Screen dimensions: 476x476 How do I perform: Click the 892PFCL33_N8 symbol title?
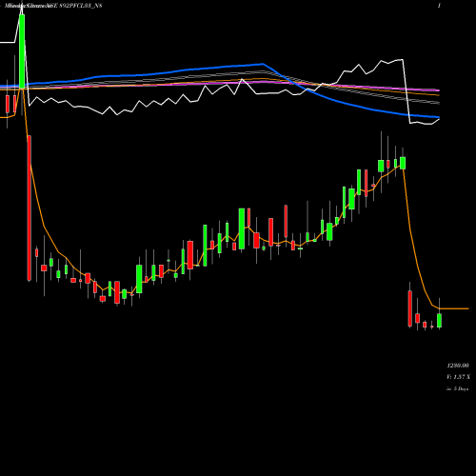[81, 6]
